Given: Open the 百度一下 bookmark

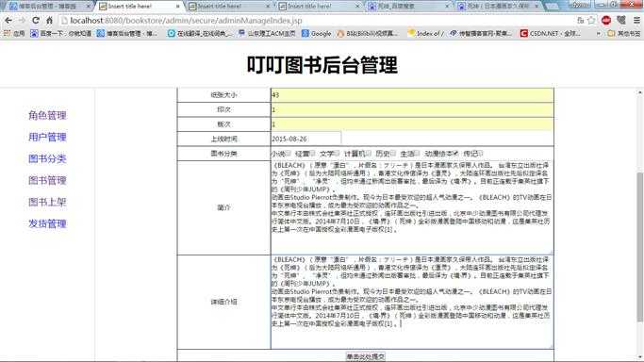Looking at the screenshot, I should point(60,33).
